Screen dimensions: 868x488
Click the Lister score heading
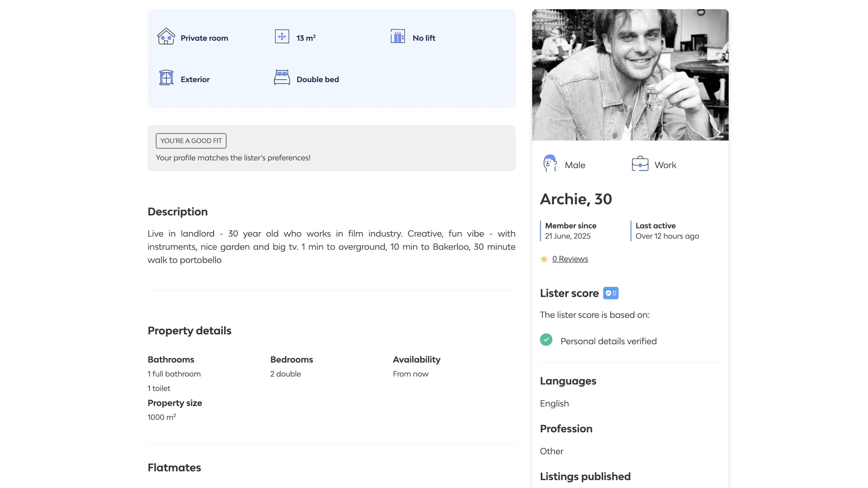569,293
